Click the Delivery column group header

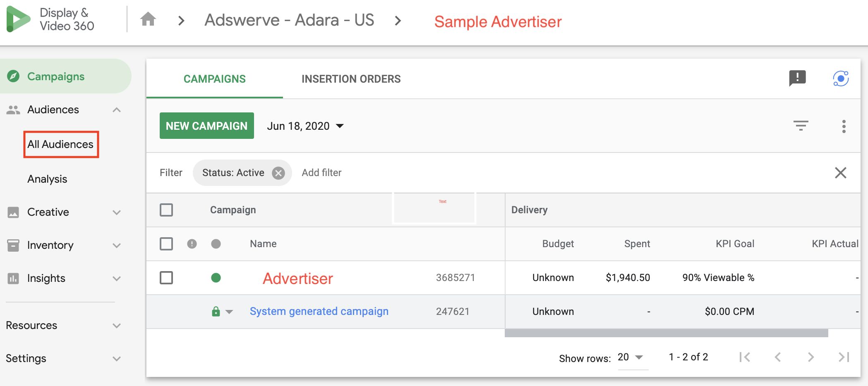[530, 210]
